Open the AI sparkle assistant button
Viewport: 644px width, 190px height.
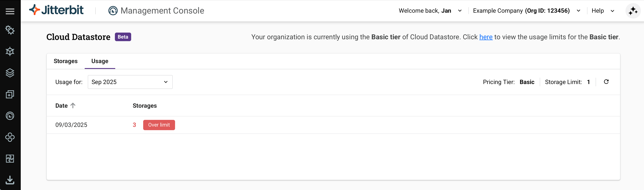tap(633, 11)
